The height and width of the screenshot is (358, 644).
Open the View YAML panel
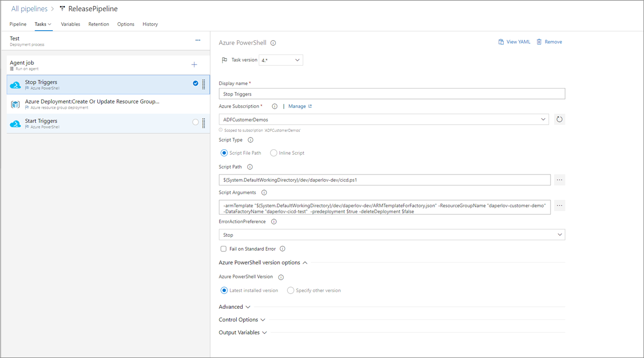pos(514,42)
